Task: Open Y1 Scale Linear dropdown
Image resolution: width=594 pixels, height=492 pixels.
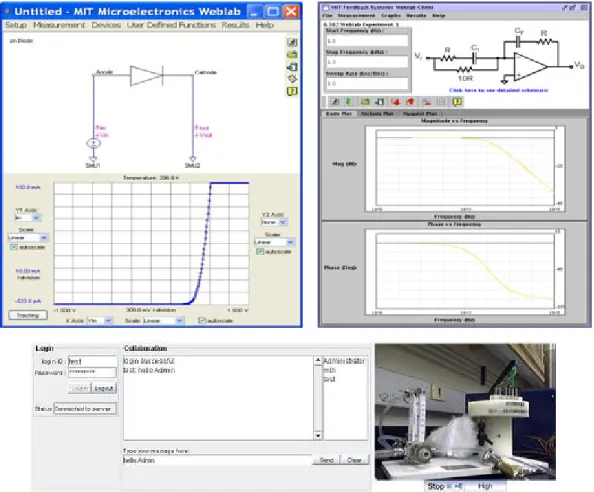Action: pos(28,237)
